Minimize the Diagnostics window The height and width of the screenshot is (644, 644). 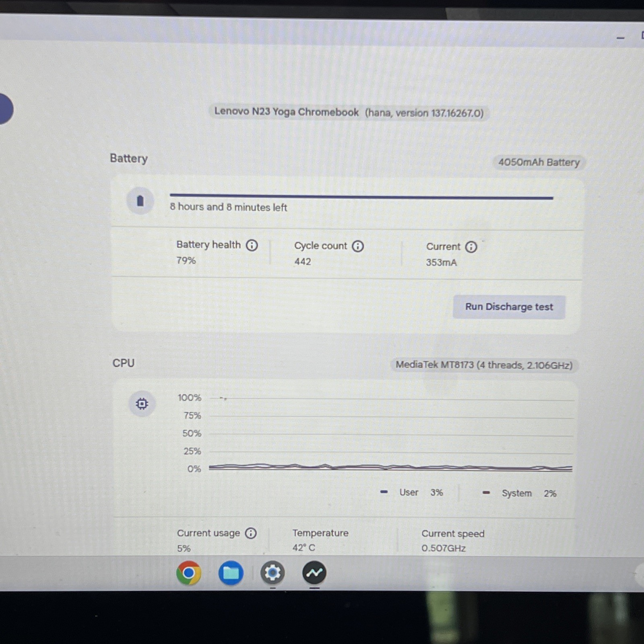coord(620,38)
